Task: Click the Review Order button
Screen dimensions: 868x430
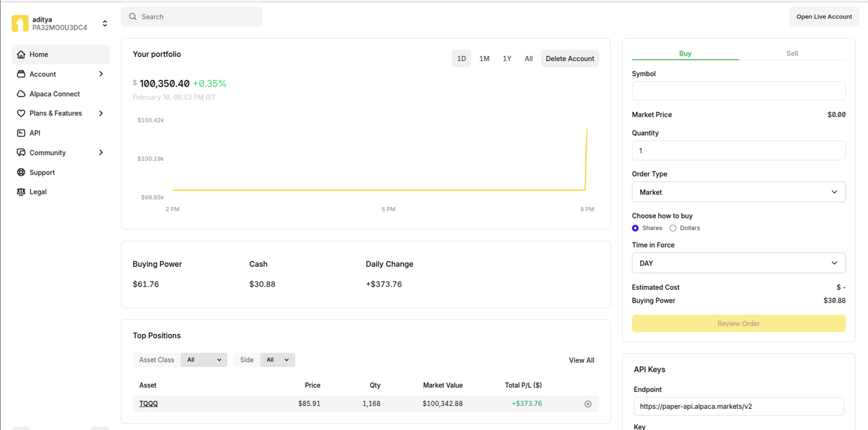Action: coord(738,323)
